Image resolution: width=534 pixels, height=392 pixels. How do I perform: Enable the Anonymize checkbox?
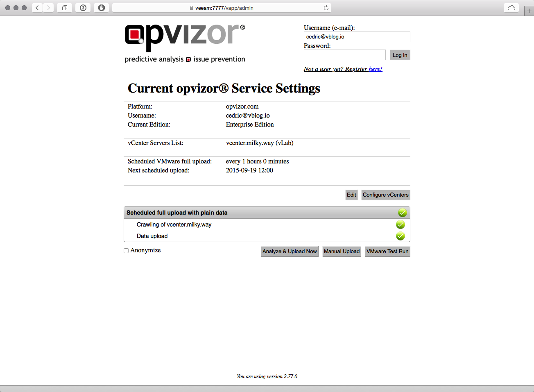pyautogui.click(x=126, y=251)
